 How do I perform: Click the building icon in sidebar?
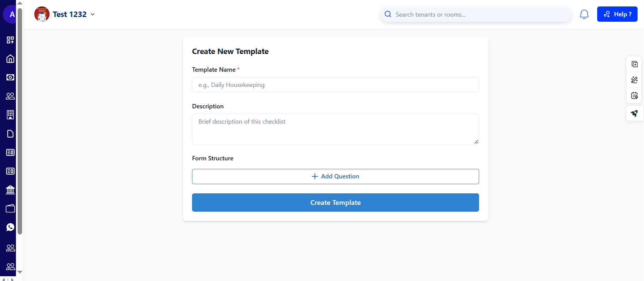pos(10,115)
